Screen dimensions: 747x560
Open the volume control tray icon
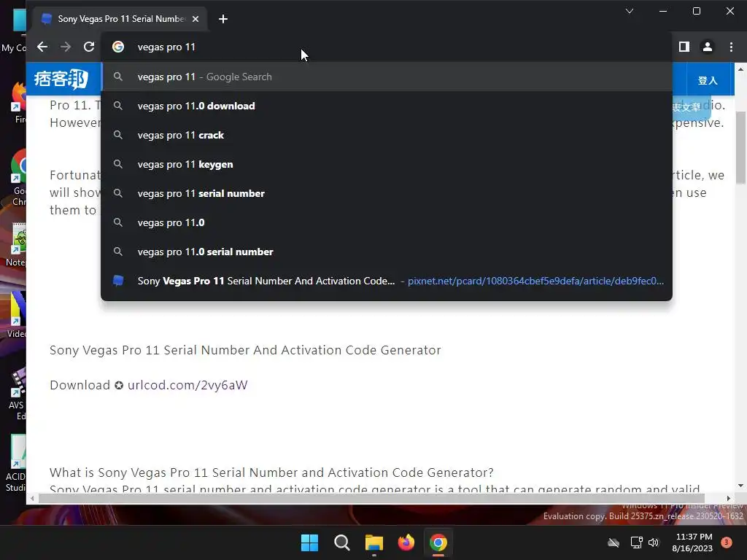654,542
